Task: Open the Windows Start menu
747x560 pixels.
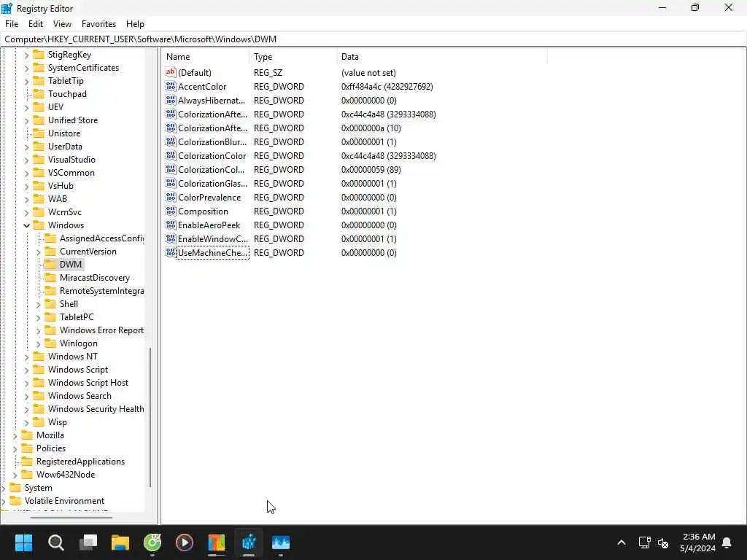Action: pyautogui.click(x=23, y=542)
